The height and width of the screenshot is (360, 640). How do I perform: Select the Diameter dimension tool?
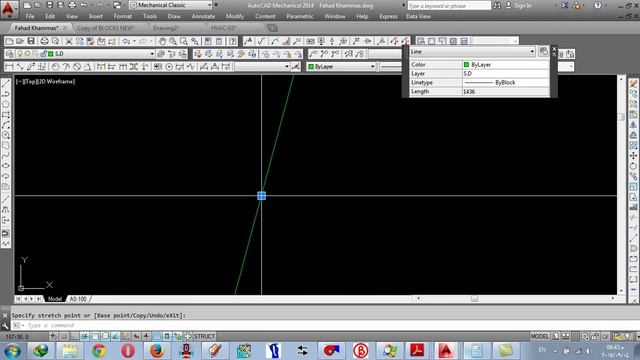pyautogui.click(x=77, y=67)
